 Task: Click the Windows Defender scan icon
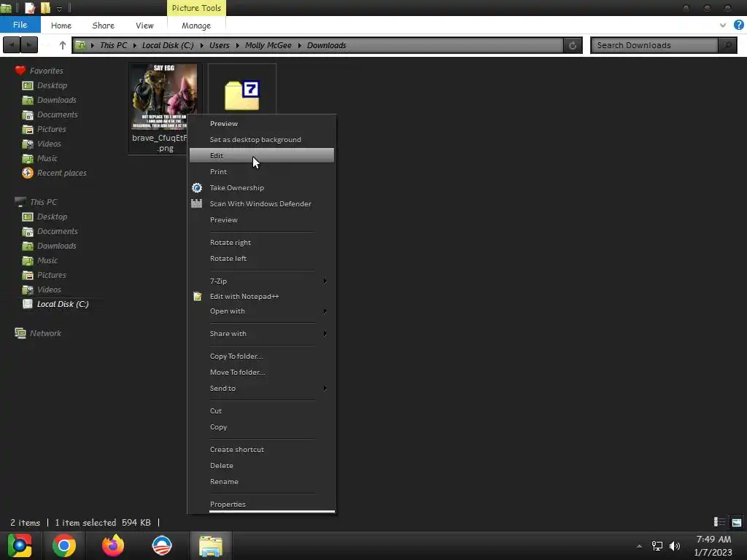pos(197,203)
